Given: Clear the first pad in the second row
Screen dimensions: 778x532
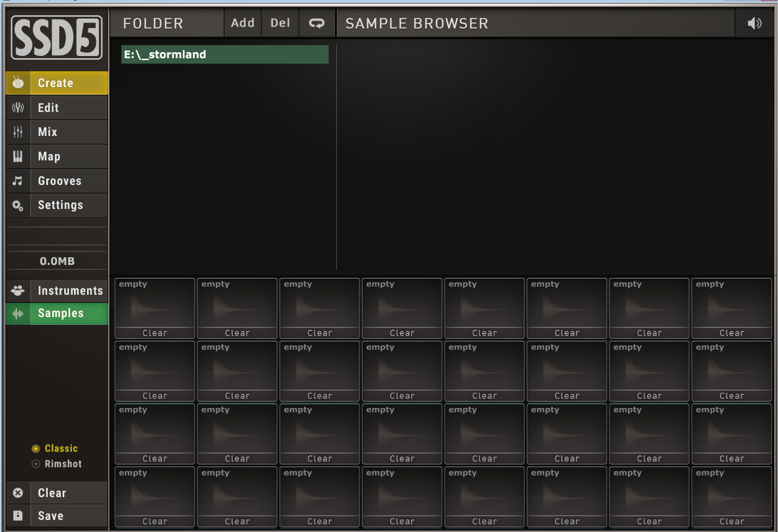Looking at the screenshot, I should click(155, 396).
